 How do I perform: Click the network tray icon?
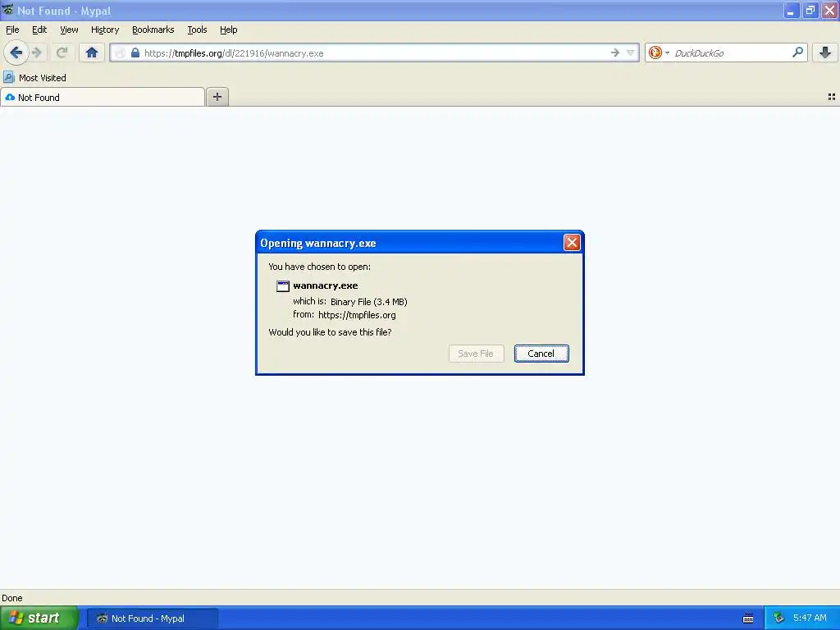[778, 619]
